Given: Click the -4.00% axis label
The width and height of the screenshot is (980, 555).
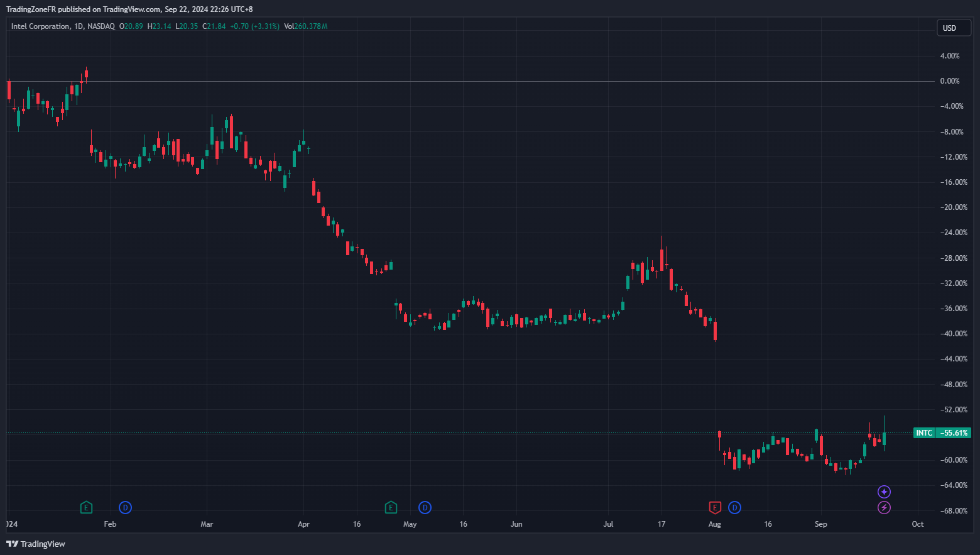Looking at the screenshot, I should tap(952, 106).
